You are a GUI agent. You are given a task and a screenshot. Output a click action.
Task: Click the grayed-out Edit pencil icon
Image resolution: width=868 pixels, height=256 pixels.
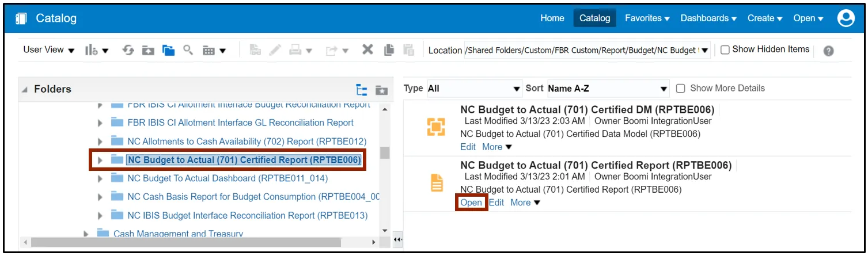275,50
